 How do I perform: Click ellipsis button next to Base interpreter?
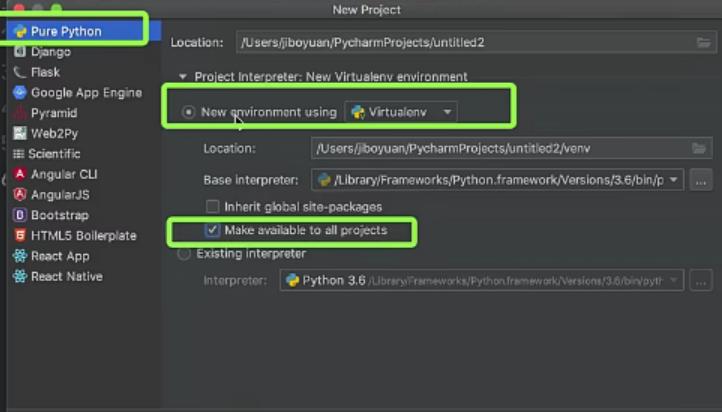click(701, 180)
